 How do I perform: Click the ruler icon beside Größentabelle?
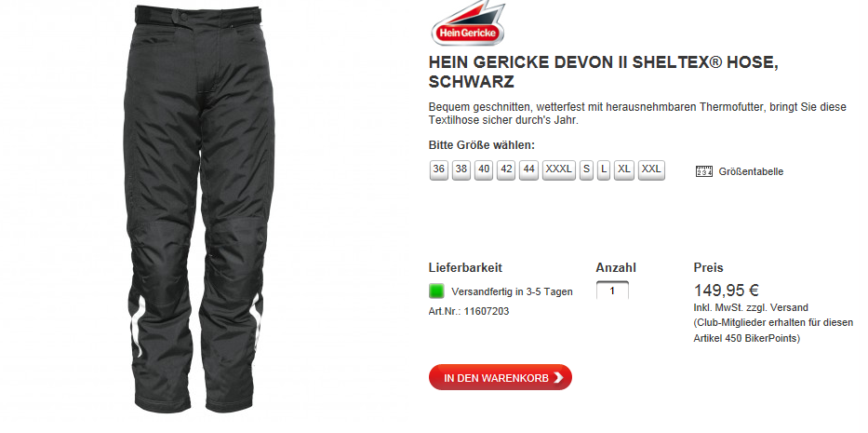point(703,172)
